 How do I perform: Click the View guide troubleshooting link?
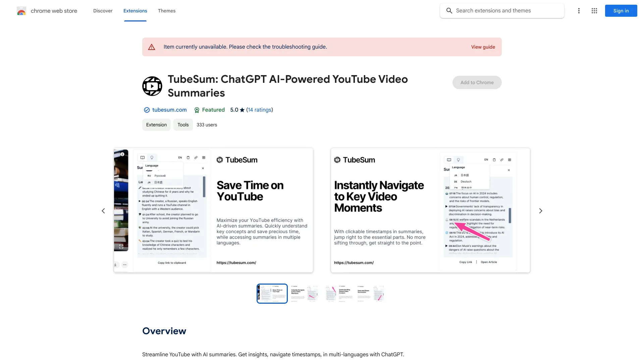pyautogui.click(x=483, y=46)
